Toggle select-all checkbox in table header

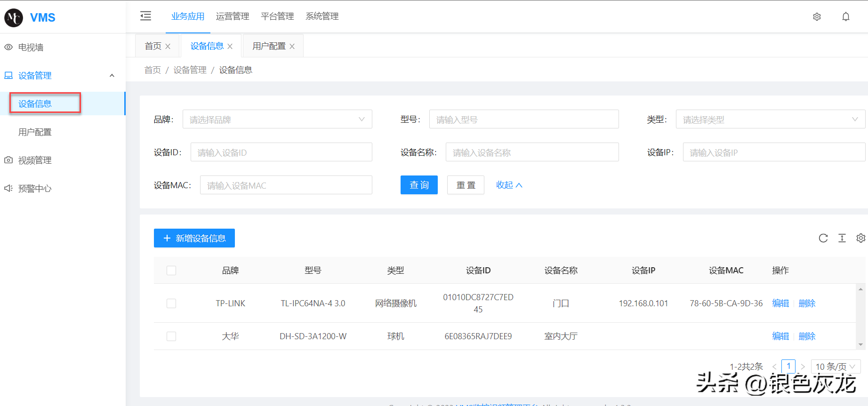[x=171, y=271]
